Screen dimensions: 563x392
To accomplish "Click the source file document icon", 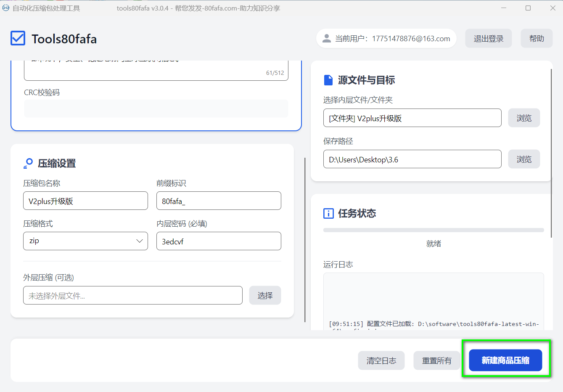I will (328, 80).
